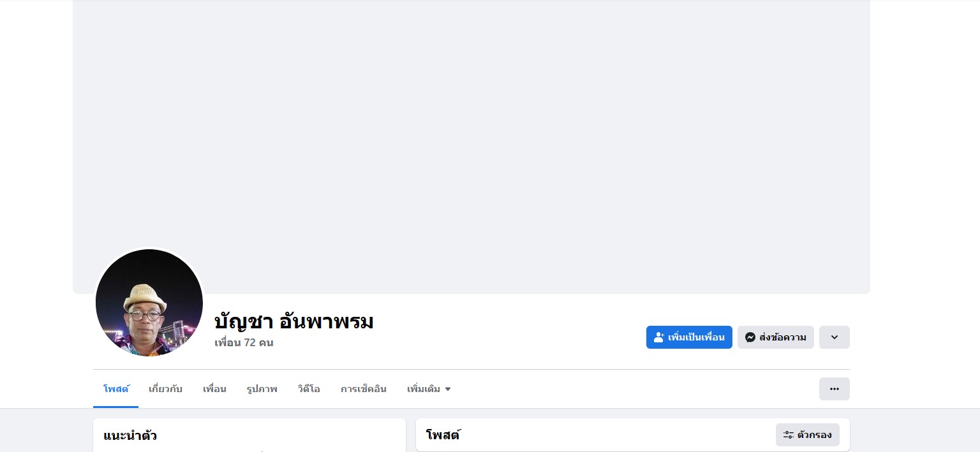Click the person-plus icon on the add friend button
The image size is (980, 452).
tap(659, 337)
